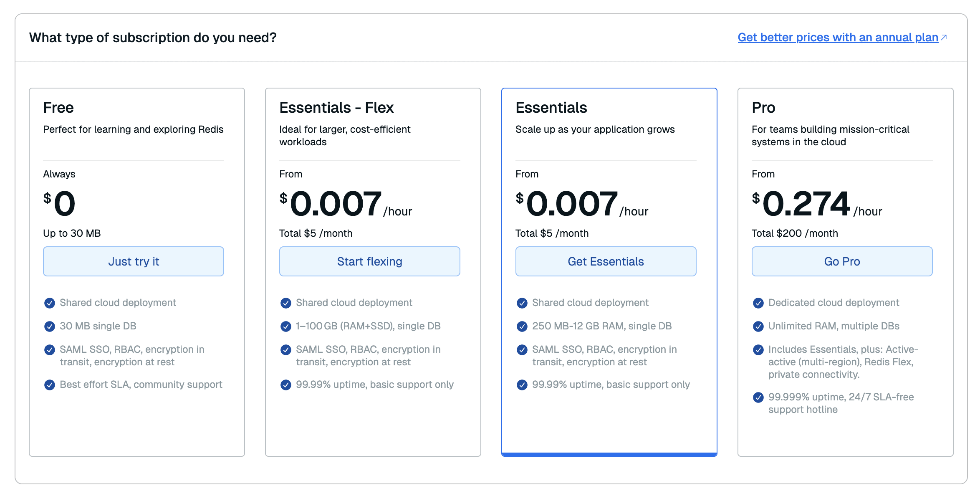980x496 pixels.
Task: Click checkmark beside 250 MB-12 GB RAM
Action: pos(522,326)
